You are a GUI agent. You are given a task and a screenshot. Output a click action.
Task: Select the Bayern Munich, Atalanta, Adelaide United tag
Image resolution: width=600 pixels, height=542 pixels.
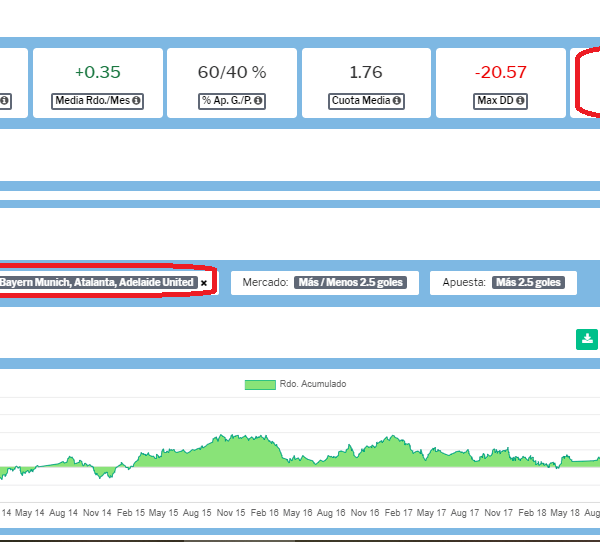coord(97,283)
